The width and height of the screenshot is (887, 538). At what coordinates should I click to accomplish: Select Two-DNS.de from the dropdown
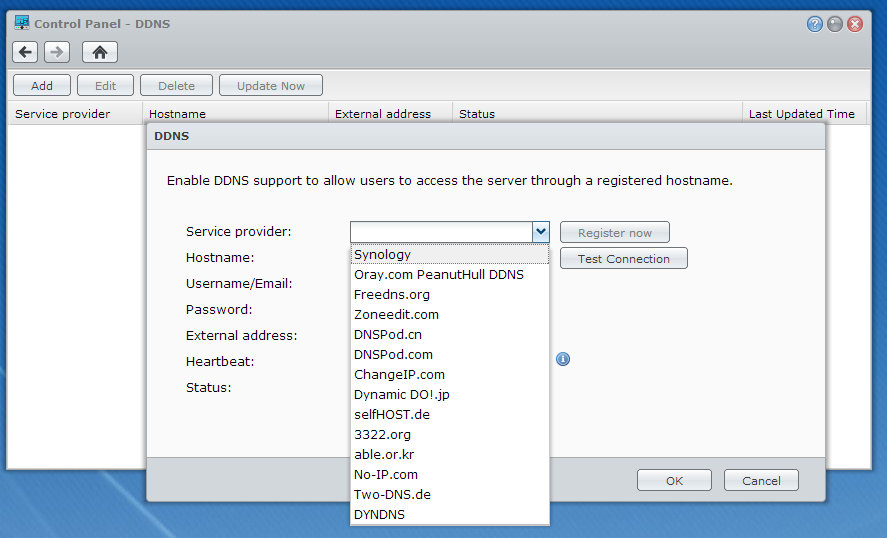[x=450, y=494]
